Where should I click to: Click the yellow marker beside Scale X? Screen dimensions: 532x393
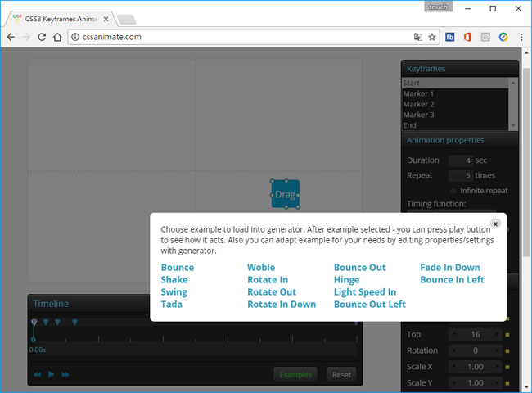[507, 367]
